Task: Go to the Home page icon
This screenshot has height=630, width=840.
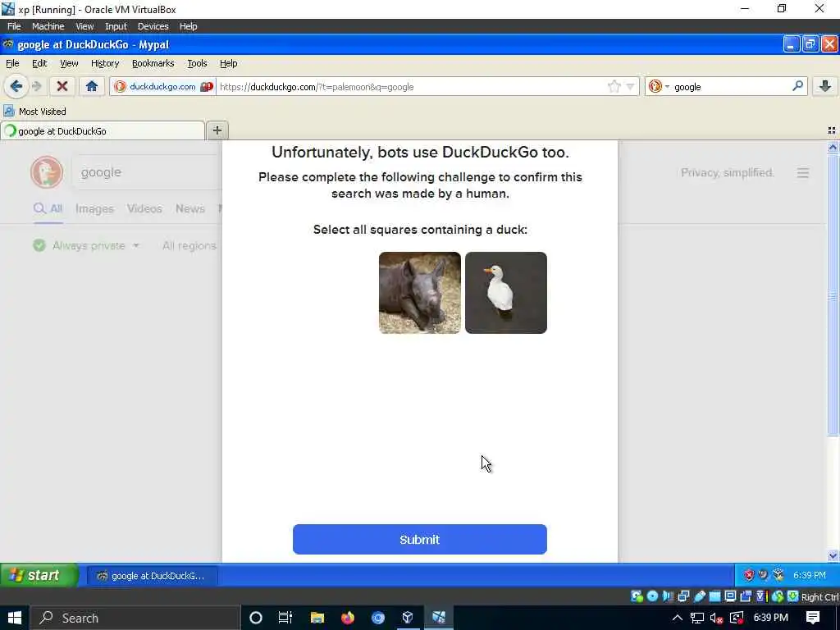Action: (x=92, y=86)
